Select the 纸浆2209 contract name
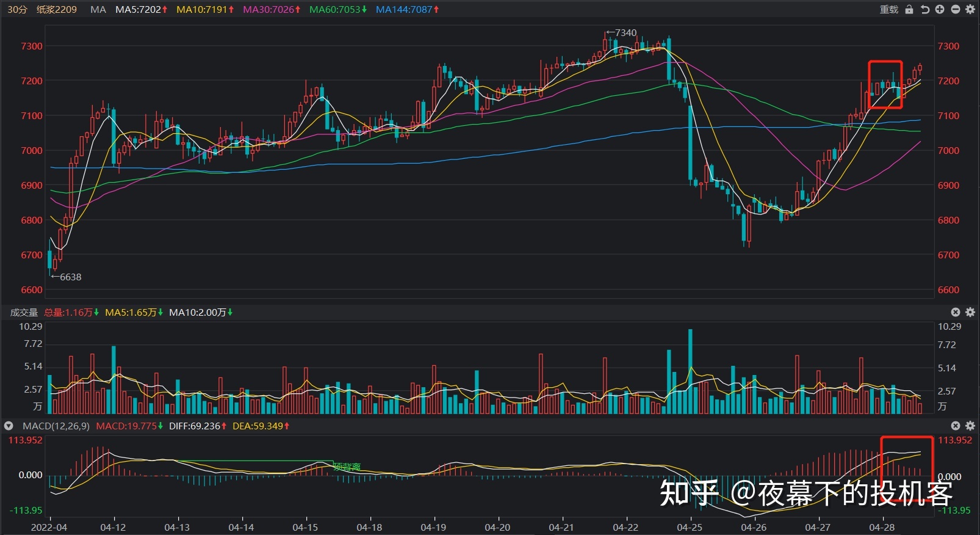The width and height of the screenshot is (980, 535). click(57, 9)
